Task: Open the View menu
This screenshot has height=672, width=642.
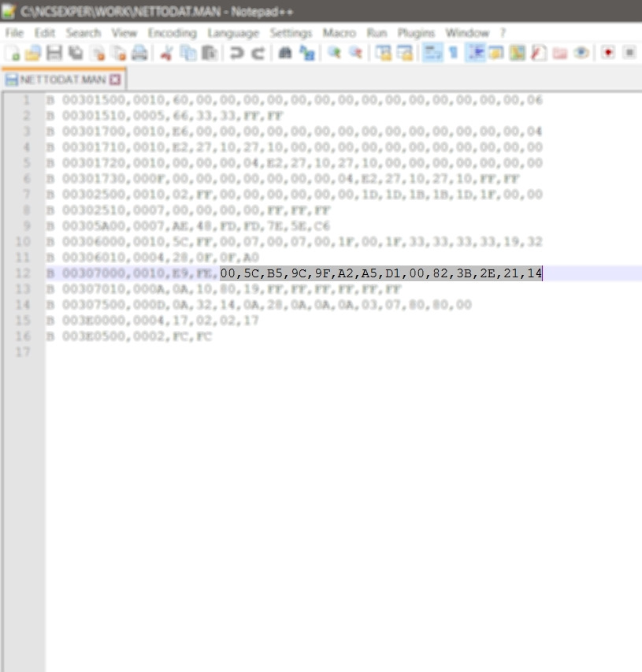Action: coord(124,33)
